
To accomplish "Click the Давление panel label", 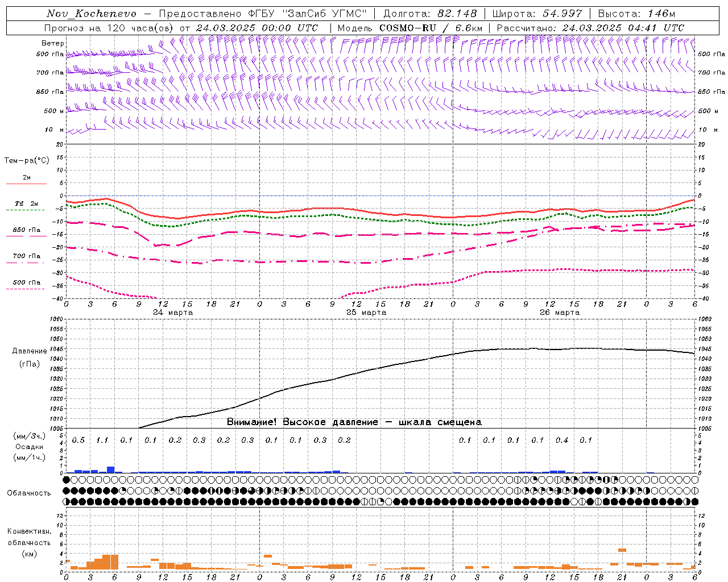I will tap(30, 351).
